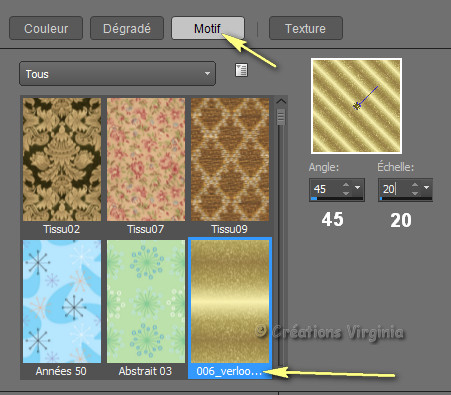Viewport: 451px width, 395px height.
Task: Choose the Tissu07 floral pattern
Action: click(146, 159)
